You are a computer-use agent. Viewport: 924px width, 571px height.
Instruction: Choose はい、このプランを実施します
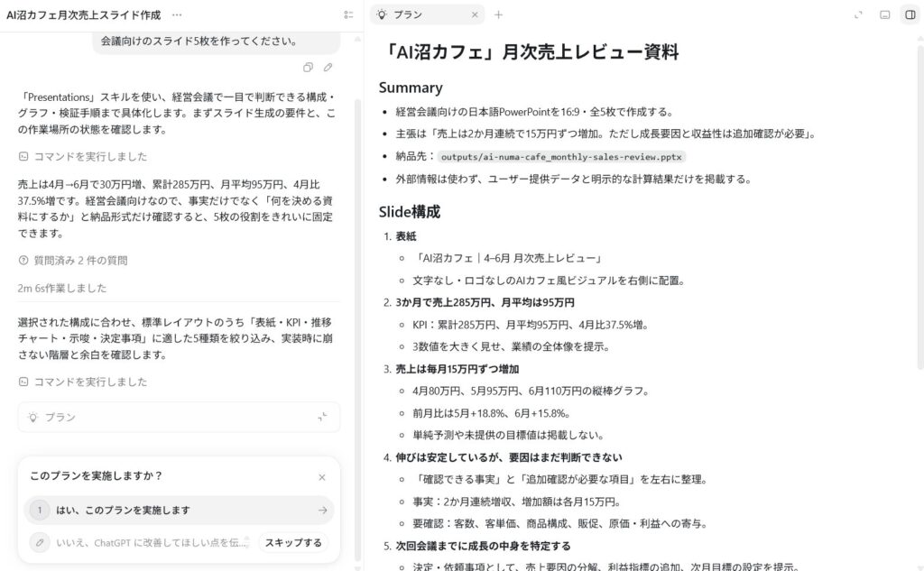[180, 511]
